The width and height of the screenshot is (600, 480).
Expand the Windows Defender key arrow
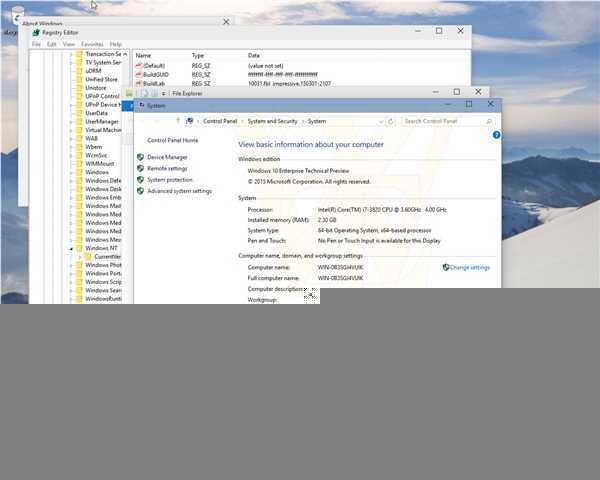point(71,181)
